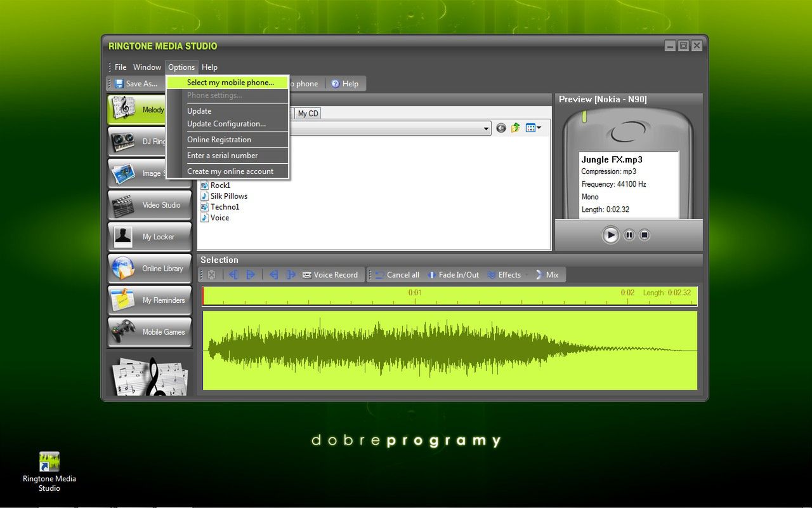Click the Save As floppy disk icon
Viewport: 812px width, 508px height.
pos(119,83)
